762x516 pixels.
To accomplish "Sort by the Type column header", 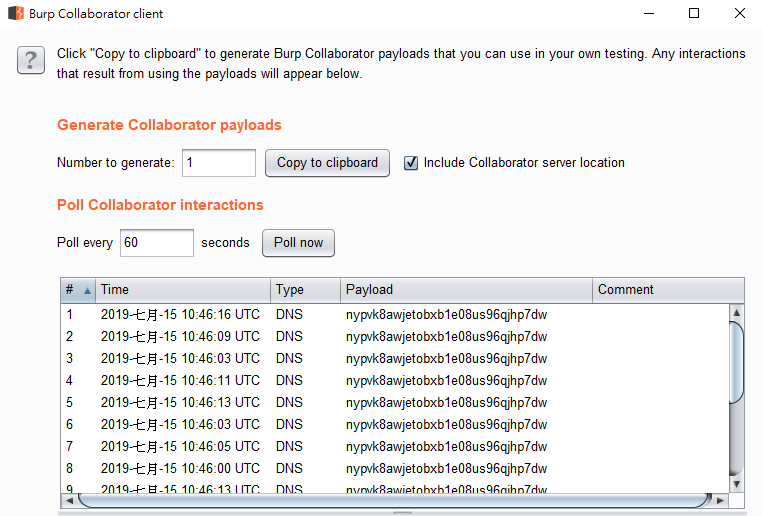I will pos(305,290).
